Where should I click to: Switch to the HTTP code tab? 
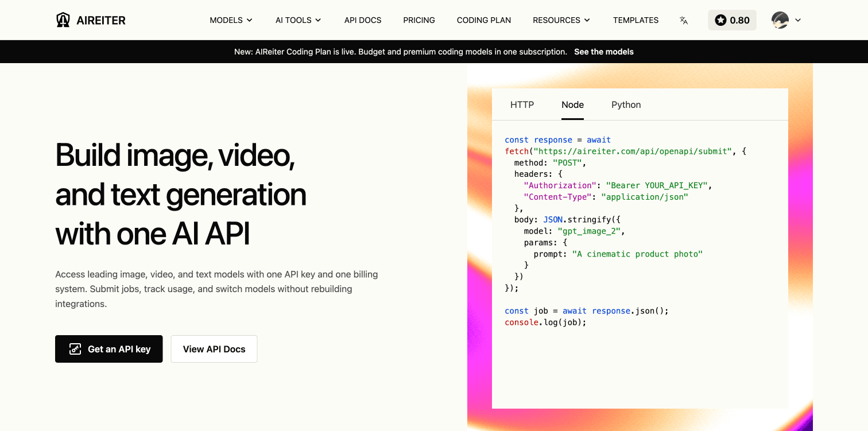[522, 104]
